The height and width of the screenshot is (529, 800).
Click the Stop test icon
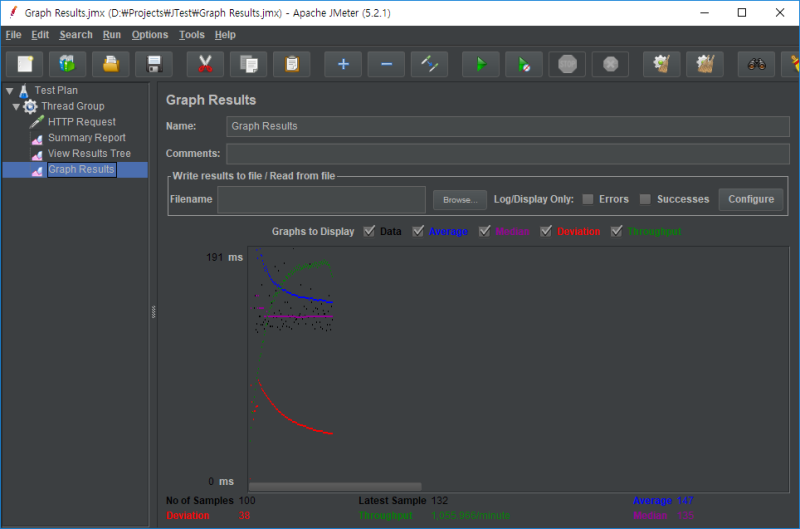click(567, 64)
